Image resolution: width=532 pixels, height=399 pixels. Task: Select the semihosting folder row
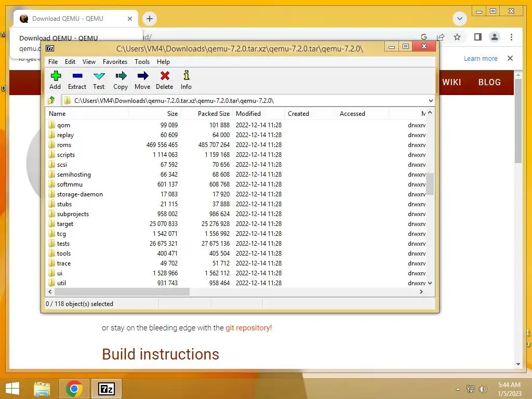click(236, 175)
